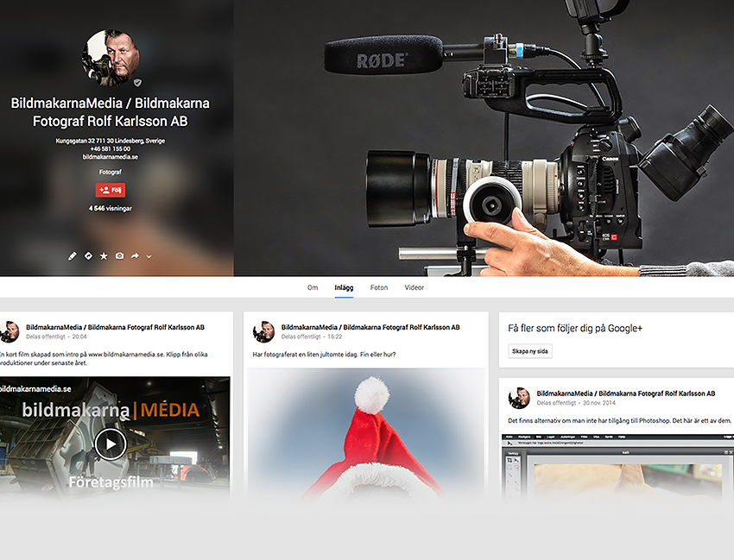Click "Delas offentligt" on the 16:22 post

[x=301, y=337]
